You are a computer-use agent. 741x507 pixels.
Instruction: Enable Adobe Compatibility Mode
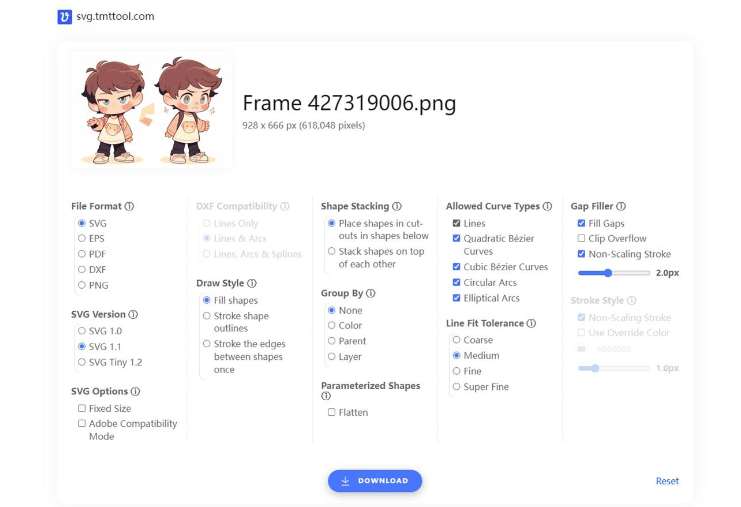tap(82, 423)
